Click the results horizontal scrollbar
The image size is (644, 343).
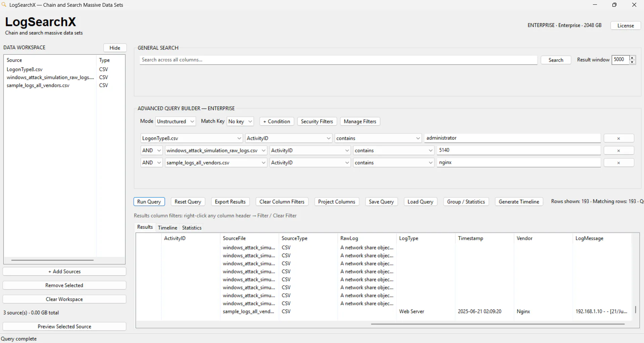tap(498, 324)
